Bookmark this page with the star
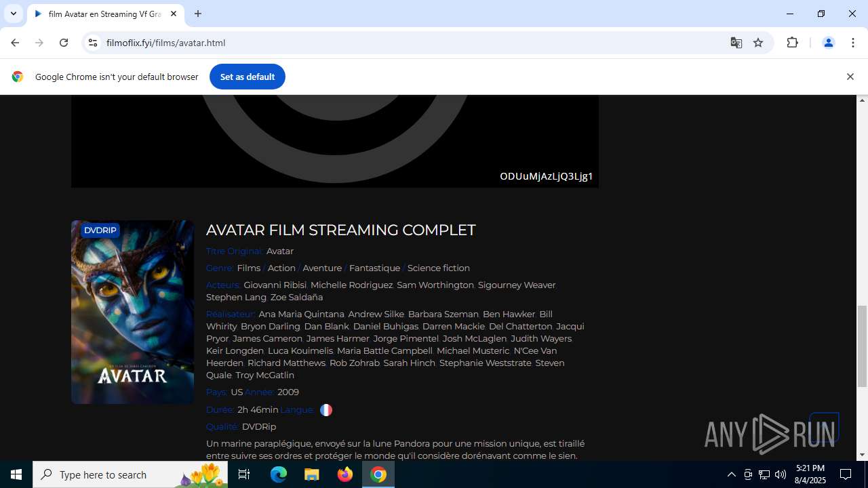868x488 pixels. (x=758, y=43)
